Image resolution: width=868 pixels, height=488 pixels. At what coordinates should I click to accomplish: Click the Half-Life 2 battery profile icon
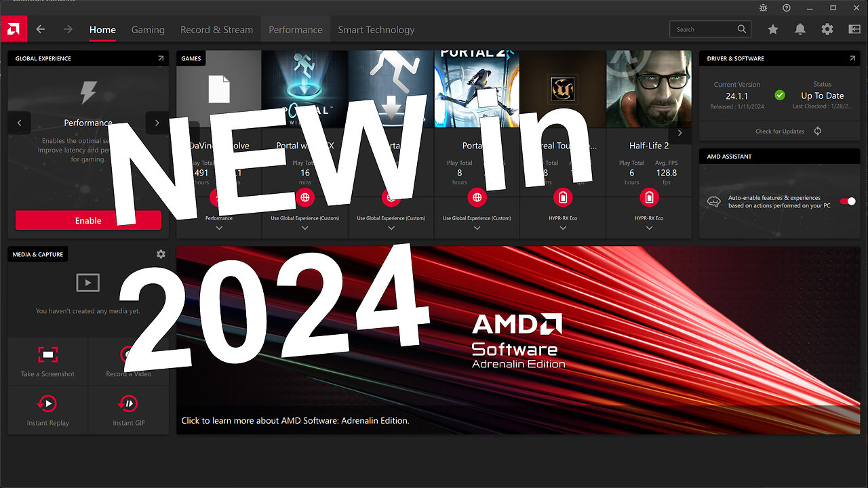pyautogui.click(x=650, y=197)
